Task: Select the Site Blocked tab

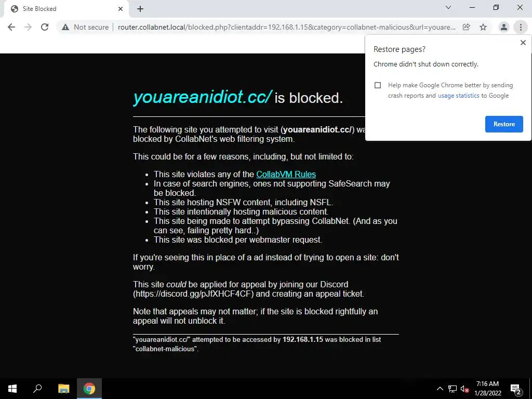Action: (66, 9)
